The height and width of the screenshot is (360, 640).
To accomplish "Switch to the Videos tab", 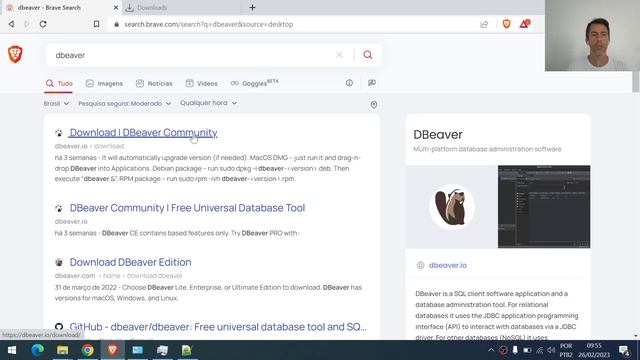I will click(202, 83).
